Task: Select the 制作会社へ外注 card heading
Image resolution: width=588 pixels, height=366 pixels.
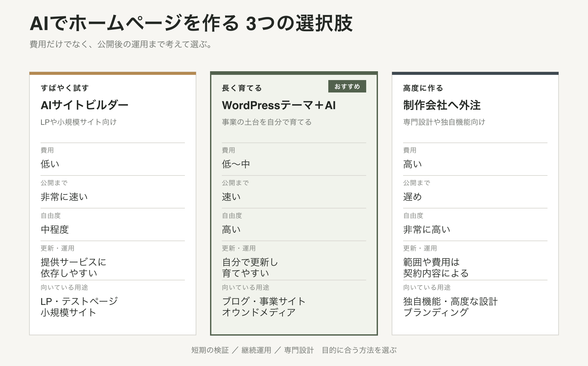Action: (442, 105)
